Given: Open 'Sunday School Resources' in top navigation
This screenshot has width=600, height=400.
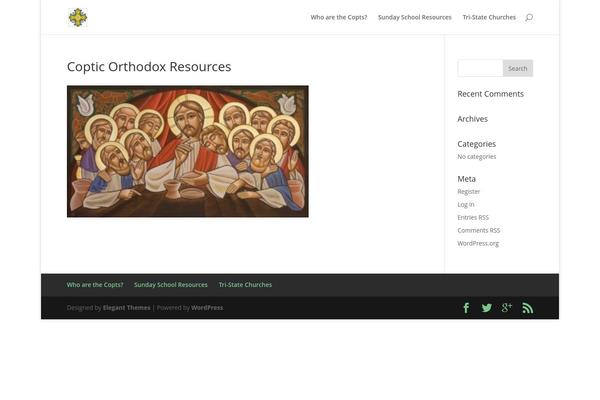Looking at the screenshot, I should (415, 17).
